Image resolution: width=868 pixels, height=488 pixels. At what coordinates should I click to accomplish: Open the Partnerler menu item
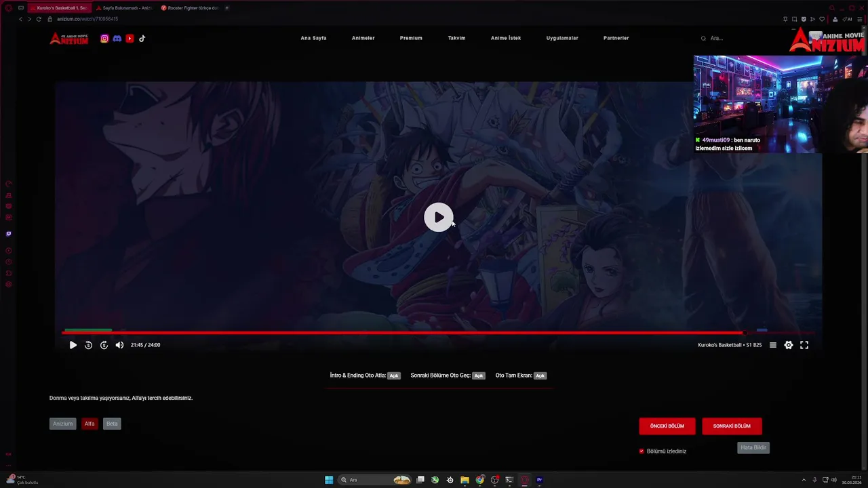click(616, 38)
